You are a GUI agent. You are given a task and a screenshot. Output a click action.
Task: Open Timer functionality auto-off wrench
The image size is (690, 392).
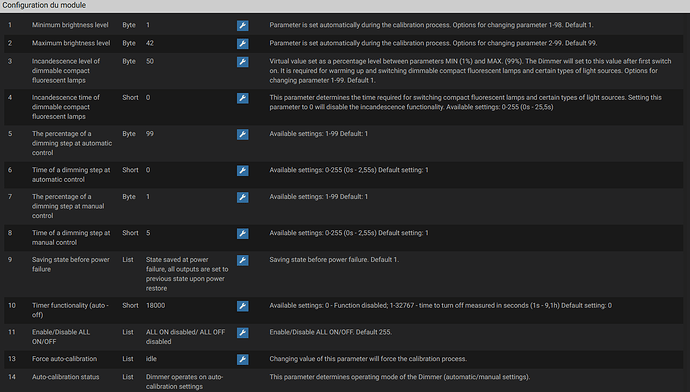242,306
